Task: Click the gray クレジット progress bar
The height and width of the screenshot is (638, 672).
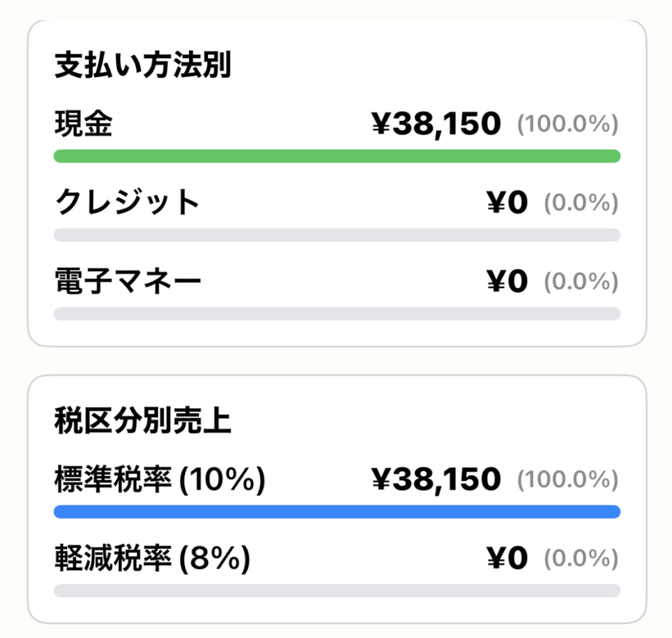Action: 336,234
